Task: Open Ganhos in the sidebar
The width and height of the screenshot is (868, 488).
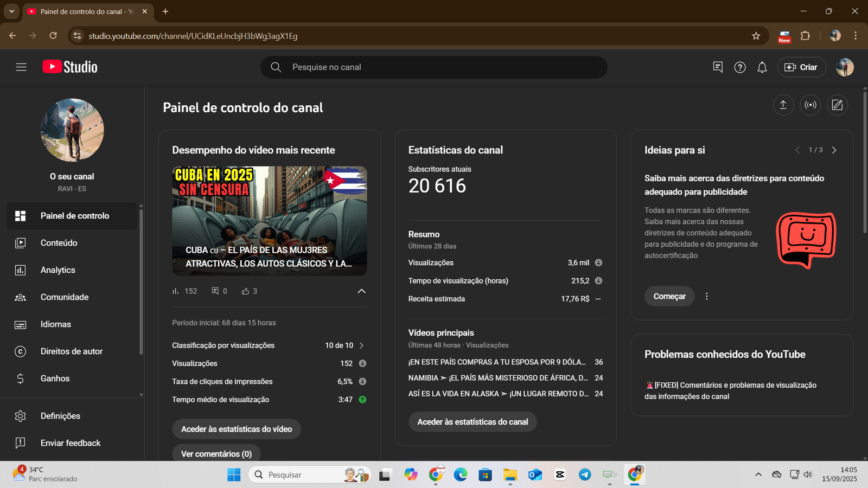Action: (x=72, y=378)
